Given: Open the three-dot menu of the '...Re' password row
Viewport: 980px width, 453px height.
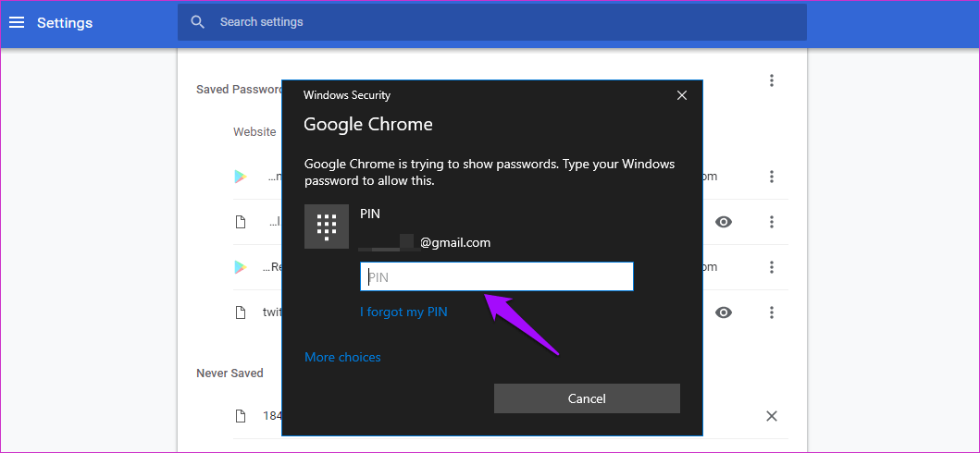Looking at the screenshot, I should click(772, 267).
